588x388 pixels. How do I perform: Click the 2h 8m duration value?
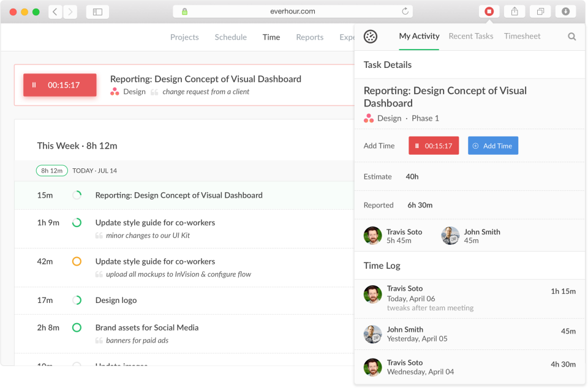[x=48, y=327]
